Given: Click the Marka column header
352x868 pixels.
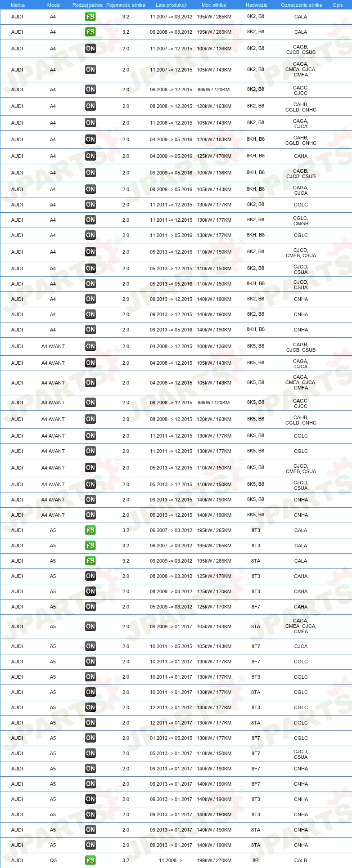Looking at the screenshot, I should click(18, 5).
